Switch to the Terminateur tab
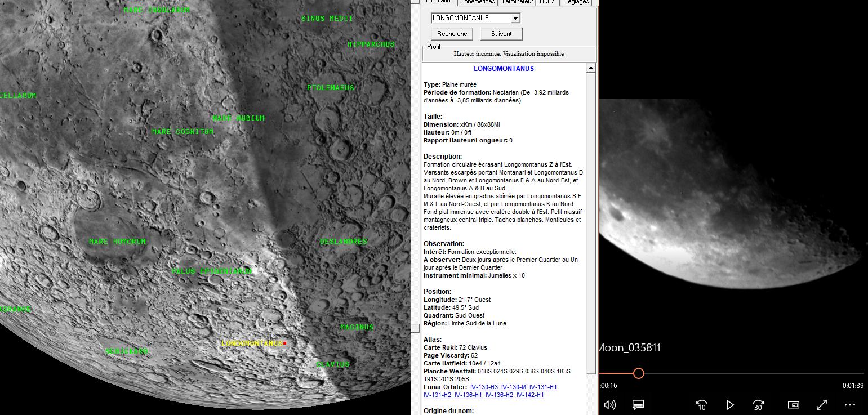Screen dimensions: 868x415 (x=517, y=2)
